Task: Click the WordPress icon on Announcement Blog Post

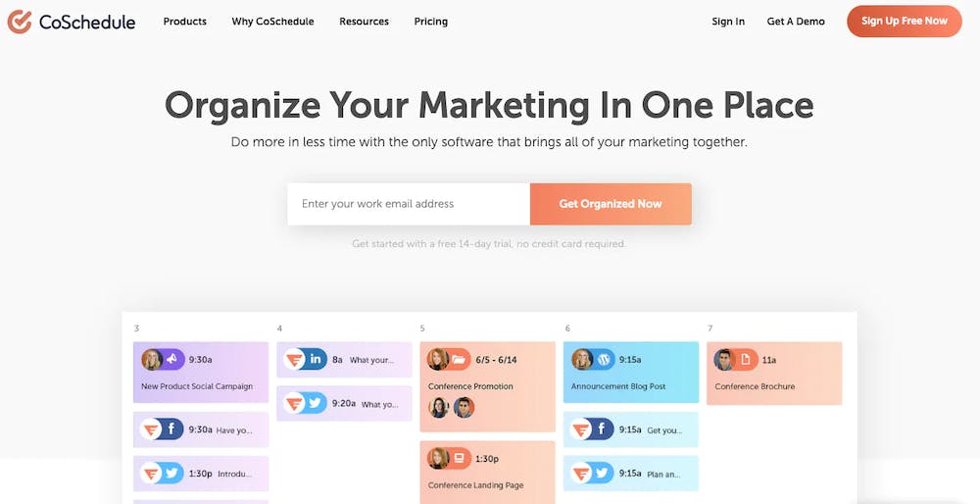Action: tap(603, 360)
